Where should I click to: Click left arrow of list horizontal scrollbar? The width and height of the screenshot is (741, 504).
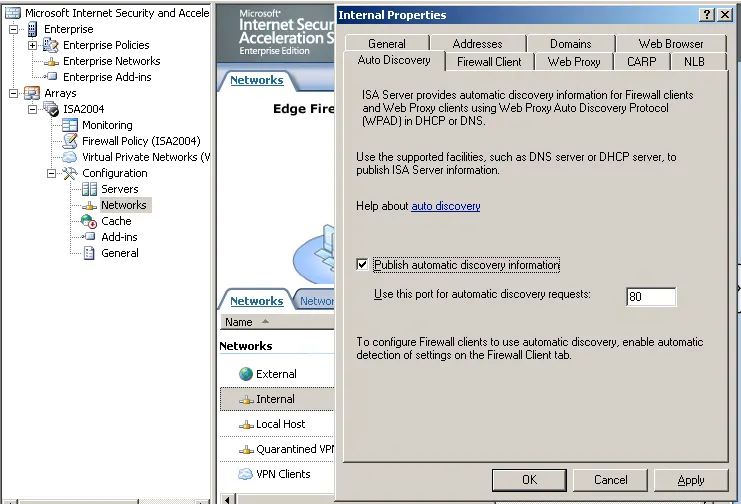(228, 499)
